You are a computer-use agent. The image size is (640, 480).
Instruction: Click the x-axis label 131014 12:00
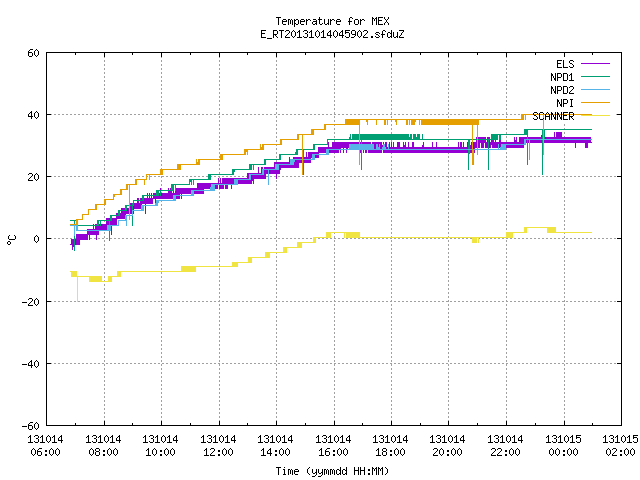(218, 446)
